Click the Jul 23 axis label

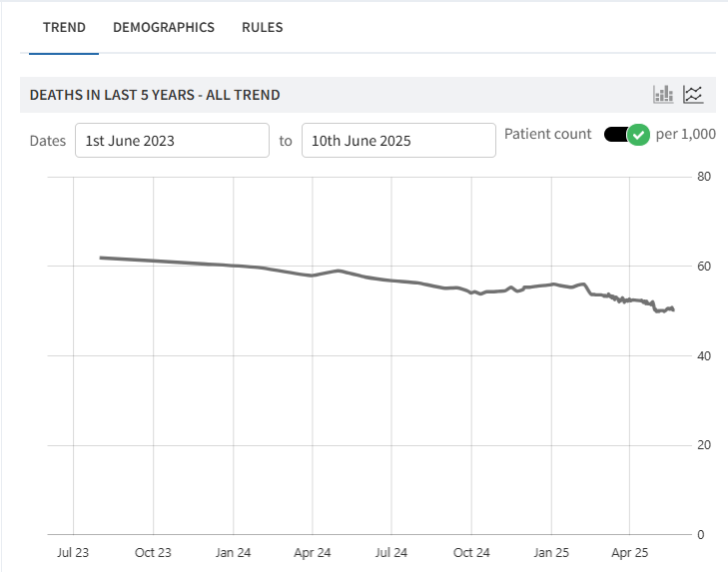pos(73,552)
